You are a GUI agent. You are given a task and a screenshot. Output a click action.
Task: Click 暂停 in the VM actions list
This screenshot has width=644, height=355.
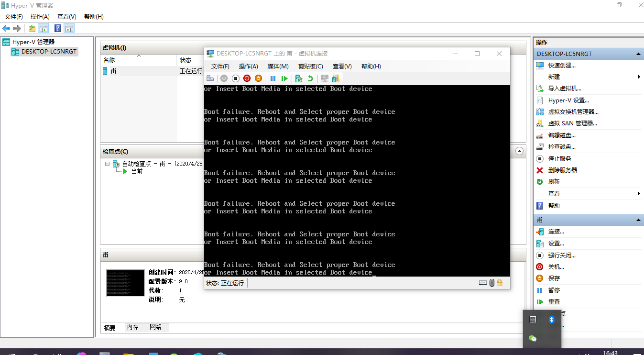pos(554,290)
